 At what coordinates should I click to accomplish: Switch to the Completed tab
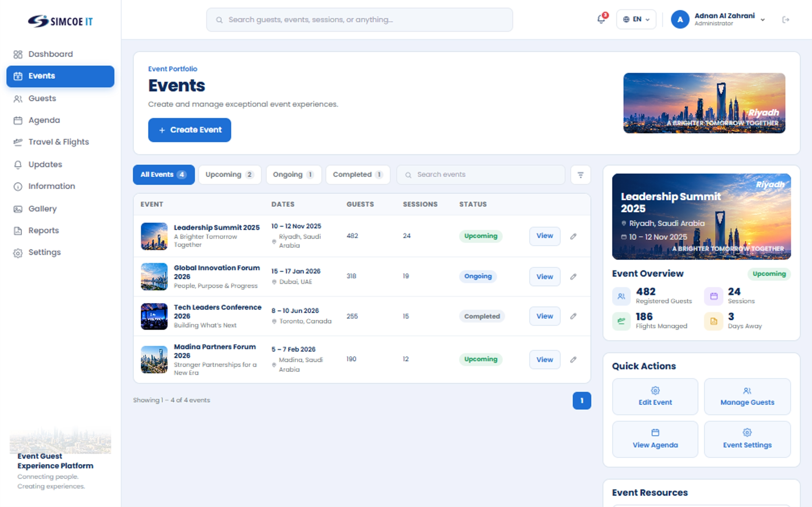358,175
